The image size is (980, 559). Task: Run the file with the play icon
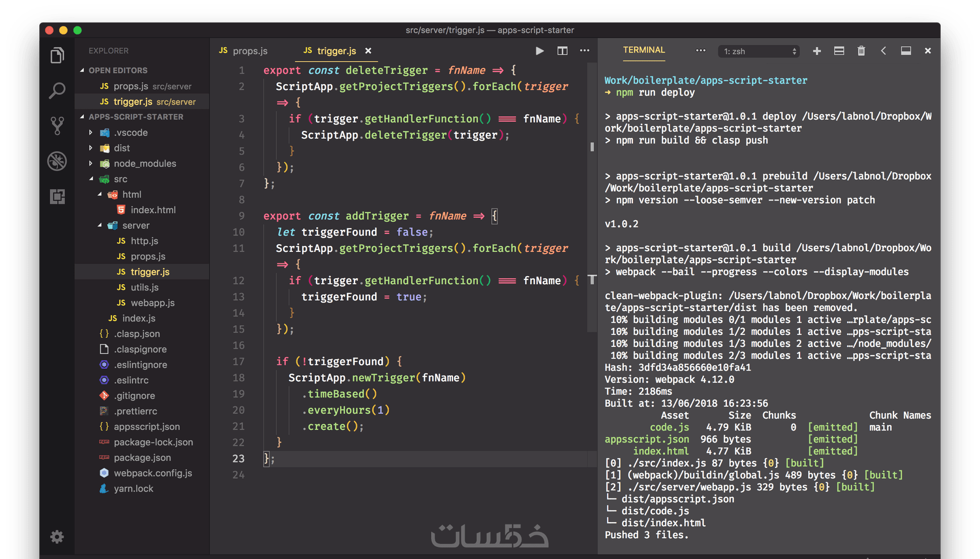540,51
